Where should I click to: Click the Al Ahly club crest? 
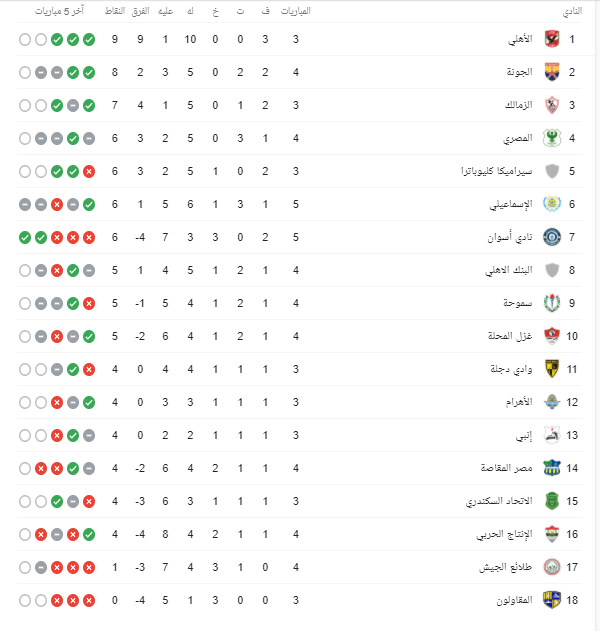552,39
